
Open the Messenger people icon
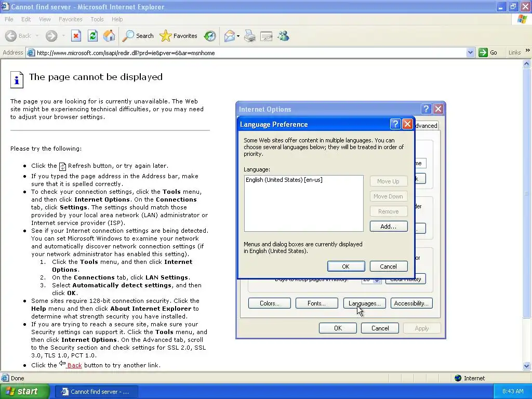click(283, 36)
